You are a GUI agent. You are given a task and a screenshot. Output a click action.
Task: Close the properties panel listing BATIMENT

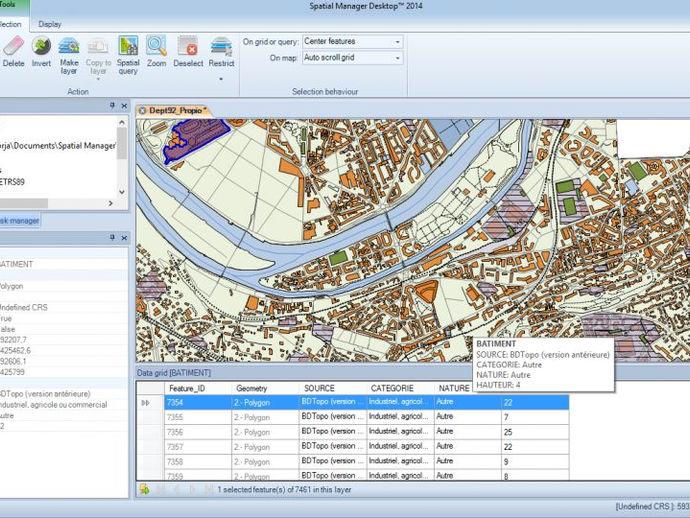124,238
